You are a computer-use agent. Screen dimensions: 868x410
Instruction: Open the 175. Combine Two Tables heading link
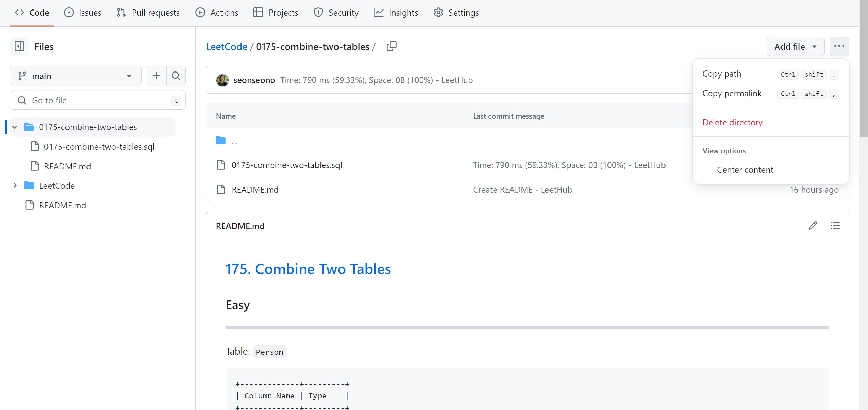308,269
